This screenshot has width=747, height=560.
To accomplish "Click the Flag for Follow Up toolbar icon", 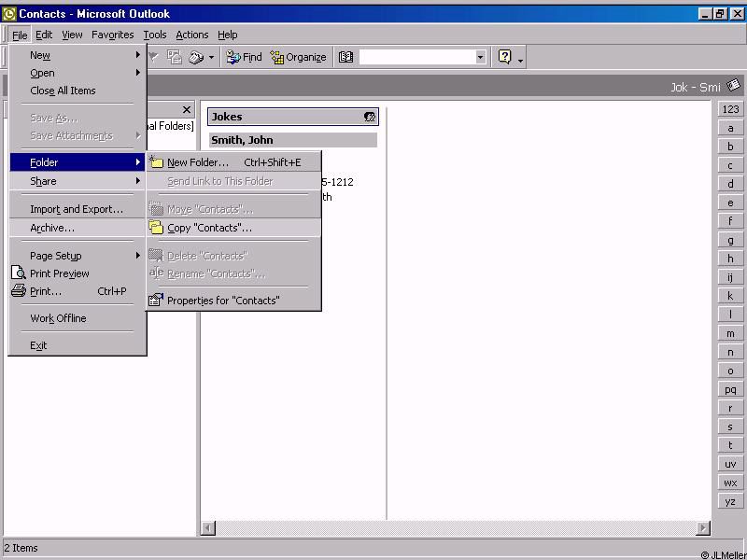I will coord(153,57).
